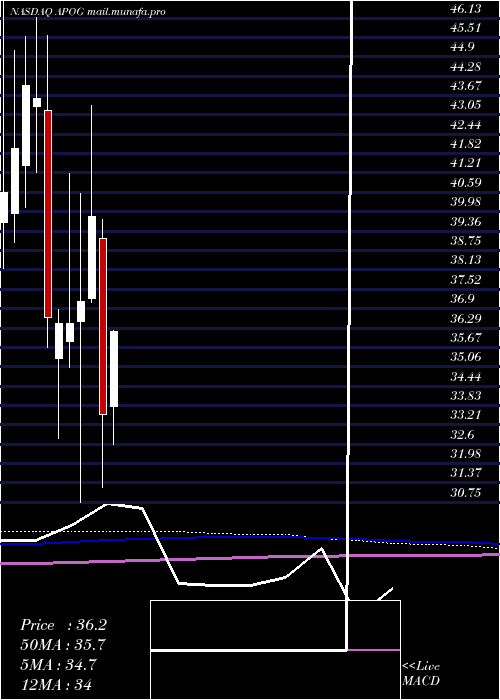
Task: Click the 45.51 price axis label
Action: pos(466,28)
